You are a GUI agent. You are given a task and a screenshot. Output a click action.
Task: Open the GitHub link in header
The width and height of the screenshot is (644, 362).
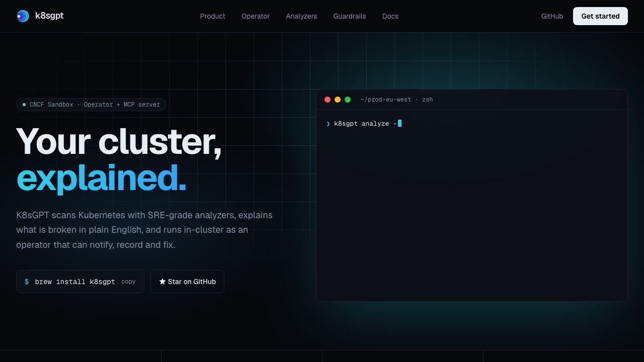click(x=552, y=16)
